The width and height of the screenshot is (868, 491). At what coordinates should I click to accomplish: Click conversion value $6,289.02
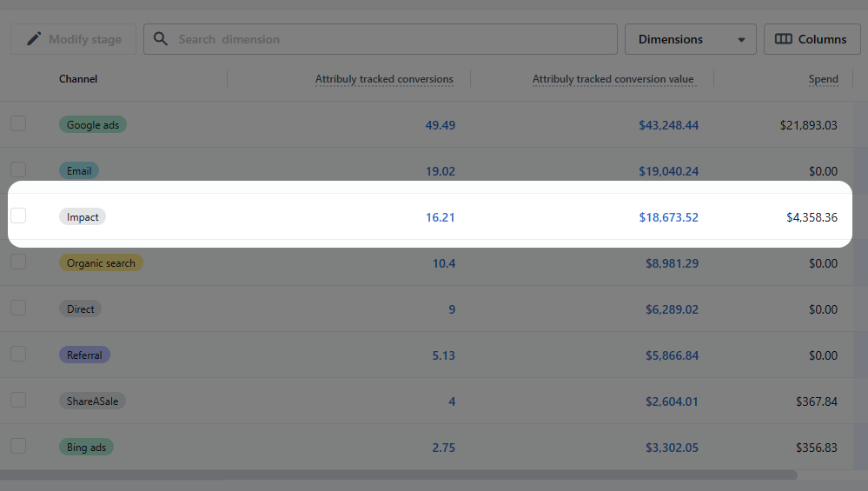pos(672,309)
